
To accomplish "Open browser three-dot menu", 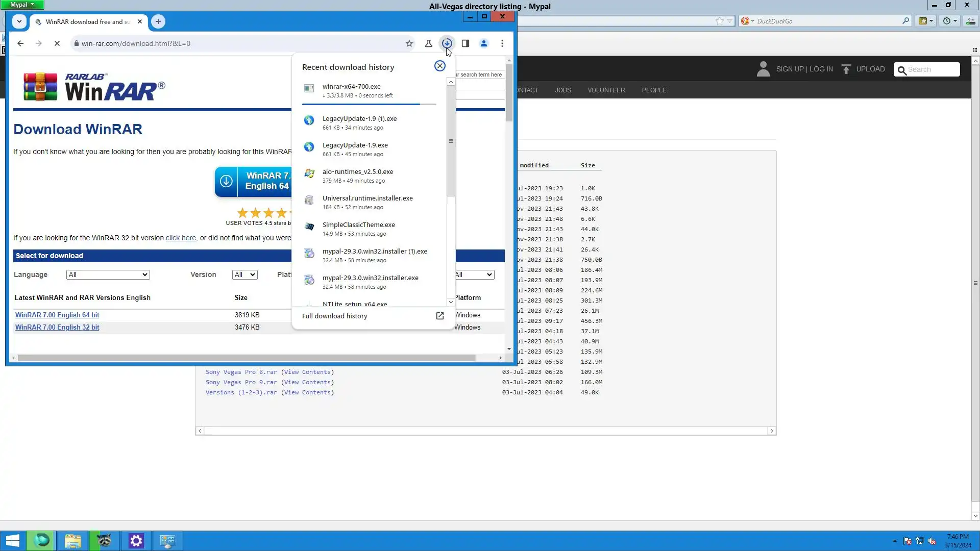I will (x=502, y=43).
